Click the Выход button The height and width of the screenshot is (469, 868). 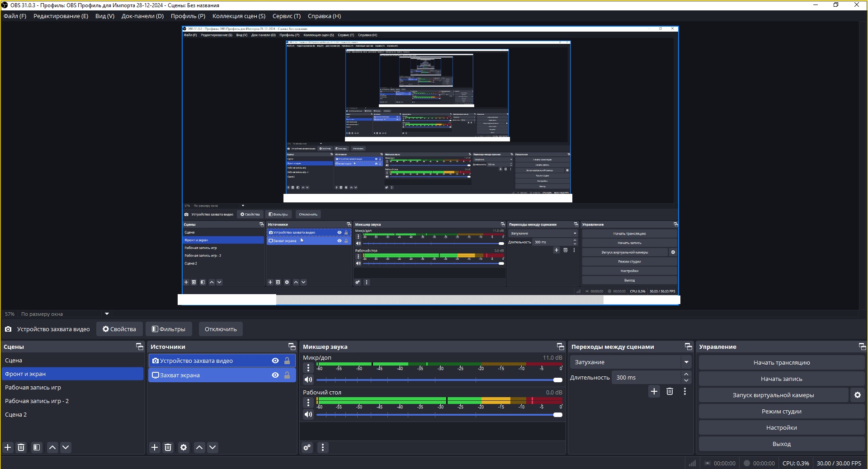click(782, 444)
